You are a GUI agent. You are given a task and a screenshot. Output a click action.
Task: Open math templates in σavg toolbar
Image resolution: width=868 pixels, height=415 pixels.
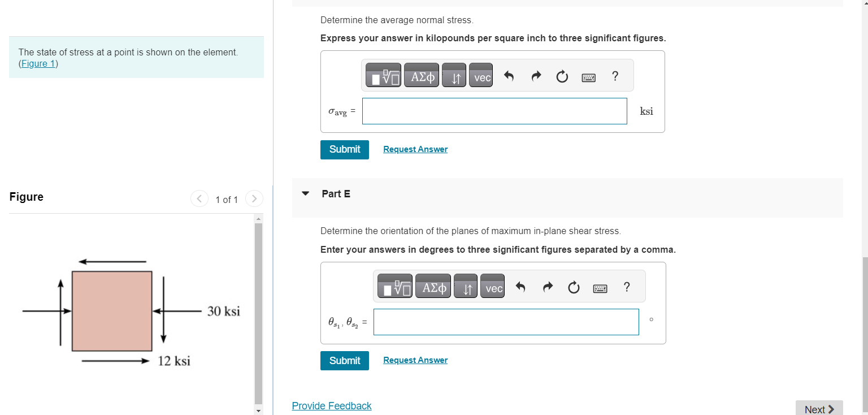click(x=384, y=75)
